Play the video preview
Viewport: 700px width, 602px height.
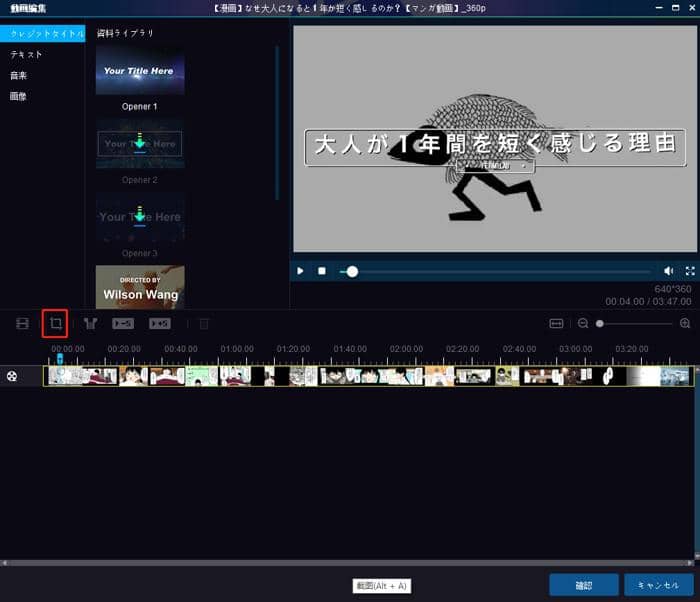[x=300, y=271]
